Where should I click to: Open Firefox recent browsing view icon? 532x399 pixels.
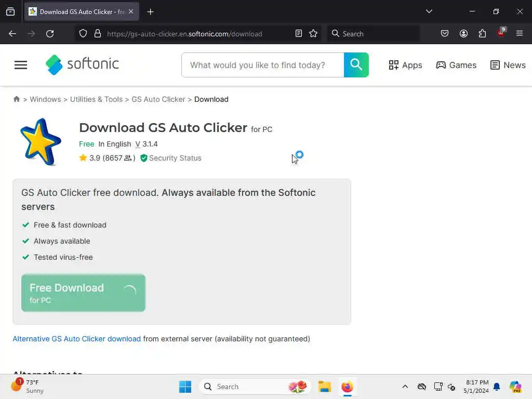[x=10, y=11]
